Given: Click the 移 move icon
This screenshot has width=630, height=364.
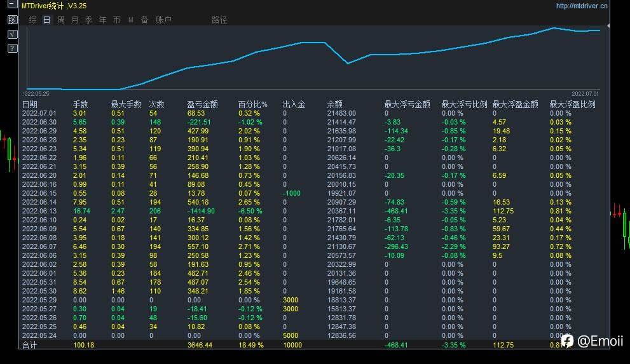Looking at the screenshot, I should (13, 20).
